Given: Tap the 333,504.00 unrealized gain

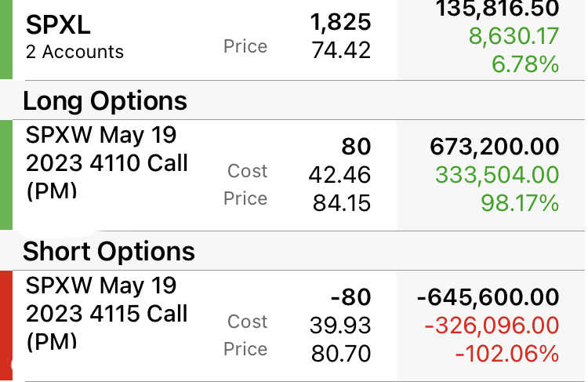Looking at the screenshot, I should [497, 175].
